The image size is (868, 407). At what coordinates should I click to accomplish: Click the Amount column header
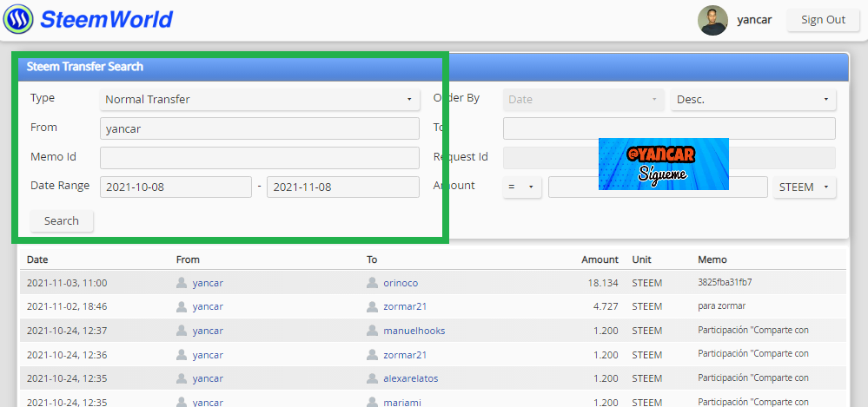pyautogui.click(x=600, y=259)
